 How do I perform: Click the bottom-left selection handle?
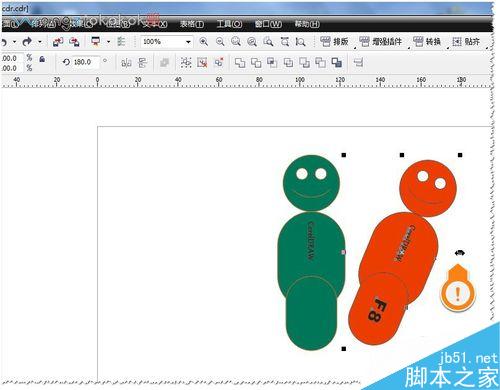click(x=344, y=349)
